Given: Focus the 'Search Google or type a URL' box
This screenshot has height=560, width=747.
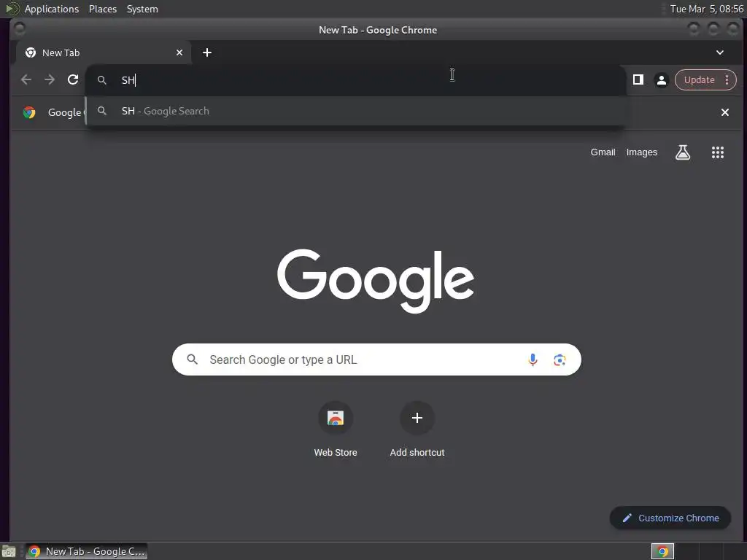Looking at the screenshot, I should click(376, 359).
